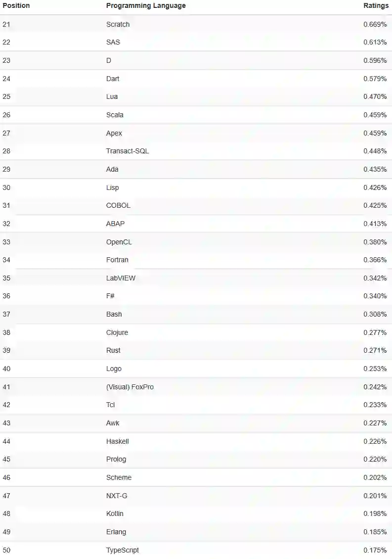The image size is (392, 559).
Task: Click the SAS language name
Action: (113, 42)
